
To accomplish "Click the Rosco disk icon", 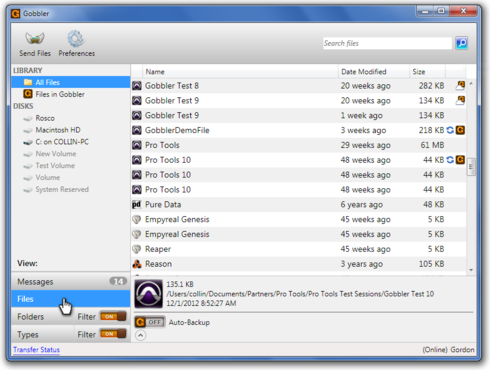I will point(28,119).
